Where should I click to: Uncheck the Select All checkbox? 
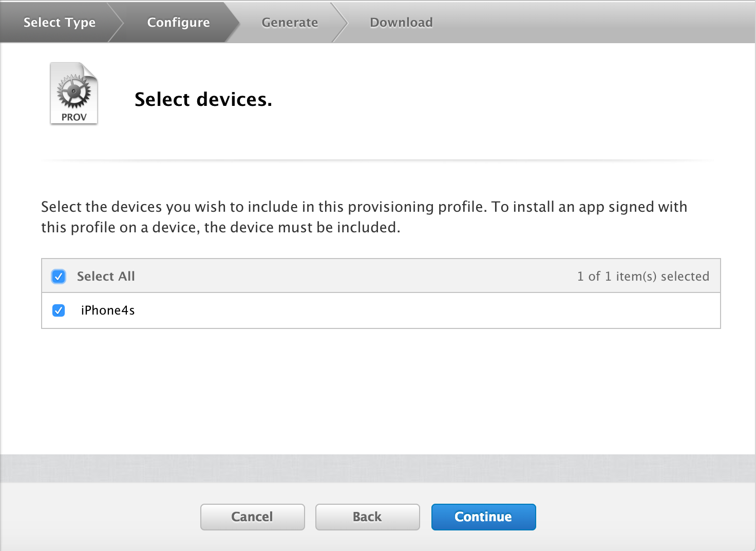tap(59, 277)
